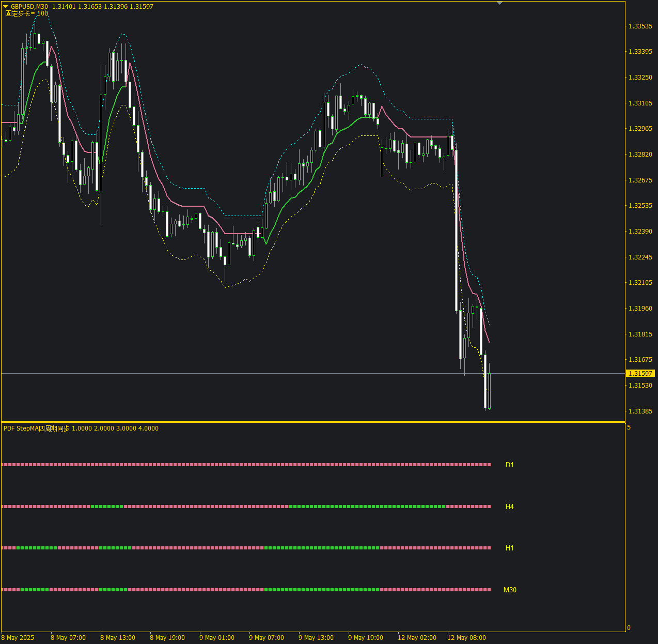Screen dimensions: 658x644
Task: Select the H1 timeframe label
Action: [x=509, y=548]
